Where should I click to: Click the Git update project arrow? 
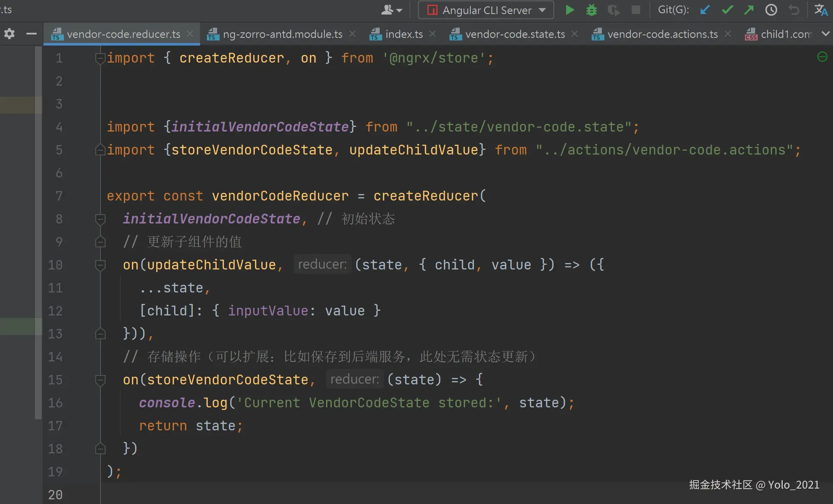click(705, 10)
